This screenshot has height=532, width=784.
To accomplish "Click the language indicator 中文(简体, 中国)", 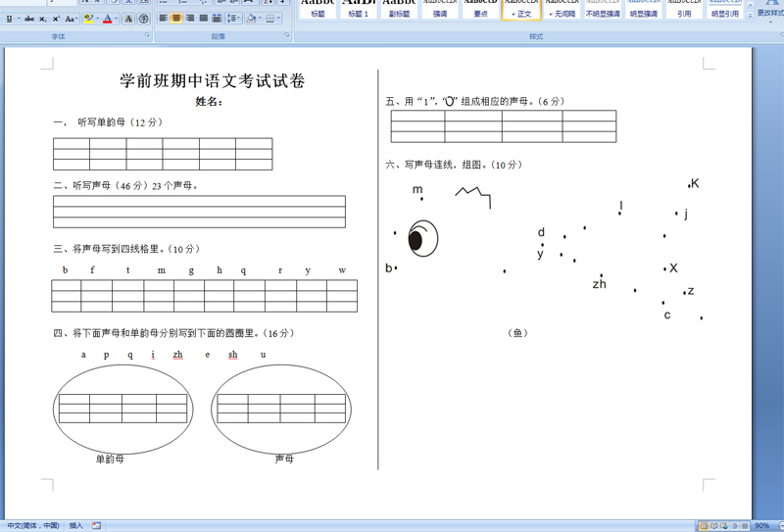I will (33, 525).
